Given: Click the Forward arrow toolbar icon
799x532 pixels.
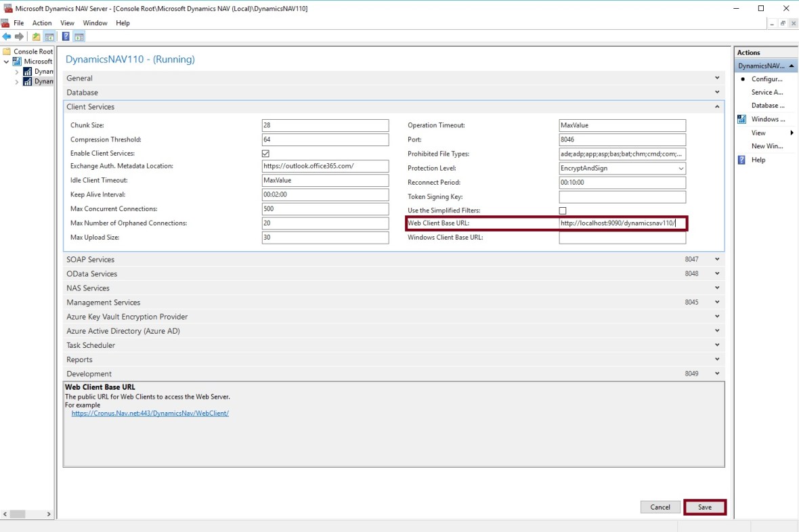Looking at the screenshot, I should [x=19, y=37].
